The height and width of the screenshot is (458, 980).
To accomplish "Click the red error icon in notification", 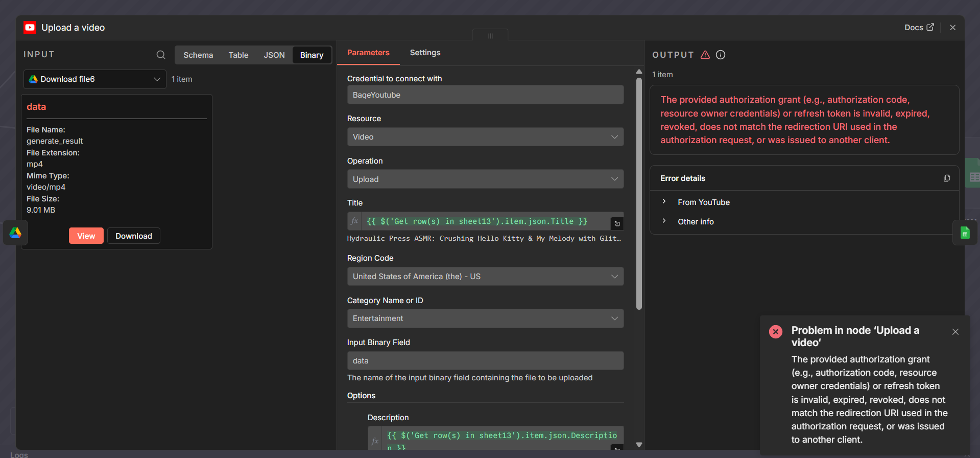I will coord(775,332).
